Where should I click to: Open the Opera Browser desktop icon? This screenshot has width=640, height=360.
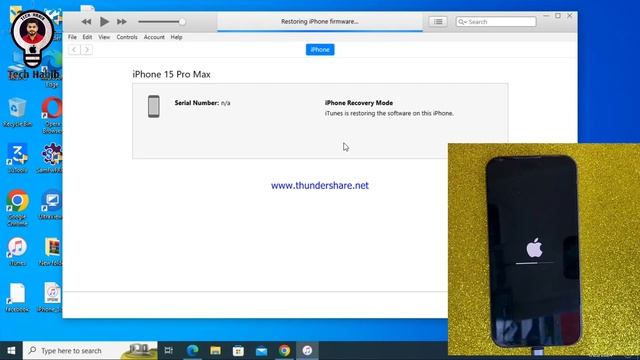coord(52,115)
